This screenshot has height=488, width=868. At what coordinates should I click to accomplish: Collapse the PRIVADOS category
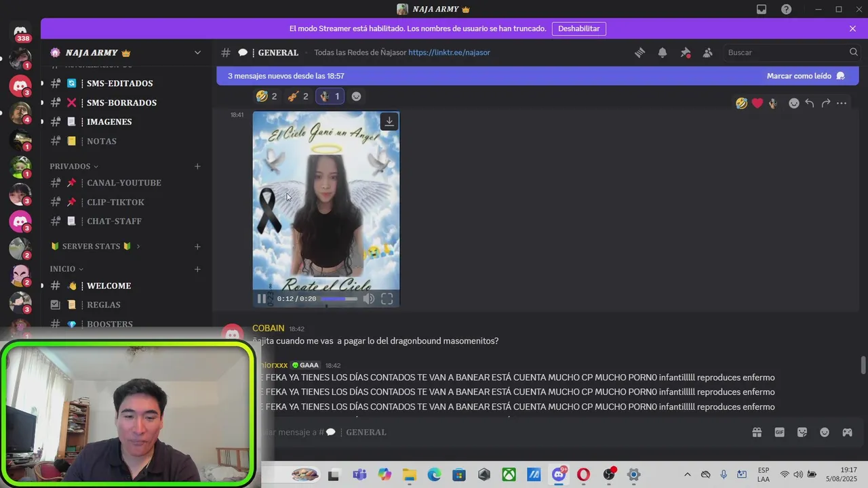[74, 166]
